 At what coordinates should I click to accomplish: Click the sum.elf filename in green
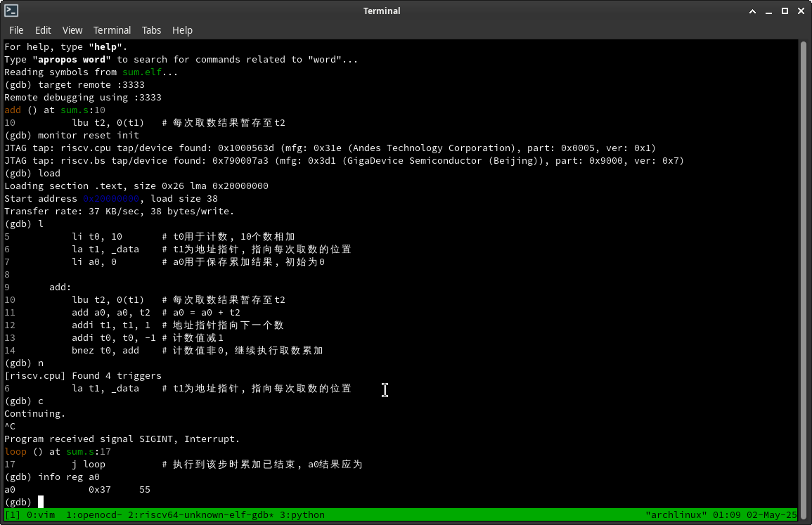[x=142, y=72]
